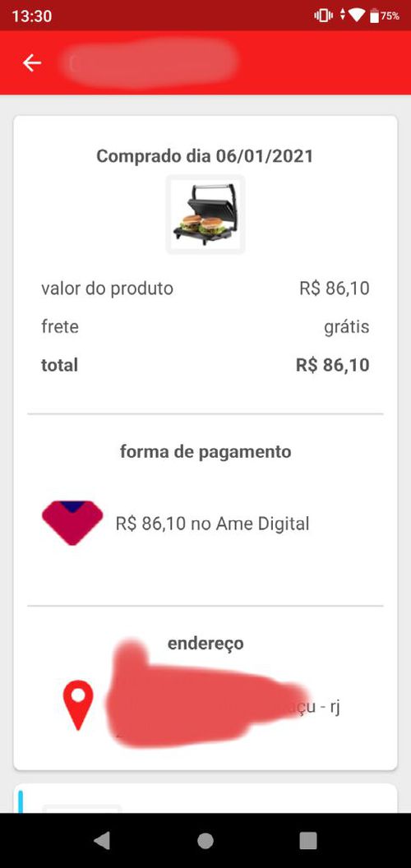Image resolution: width=411 pixels, height=868 pixels.
Task: Tap the 'frete' grátis row
Action: click(x=205, y=326)
